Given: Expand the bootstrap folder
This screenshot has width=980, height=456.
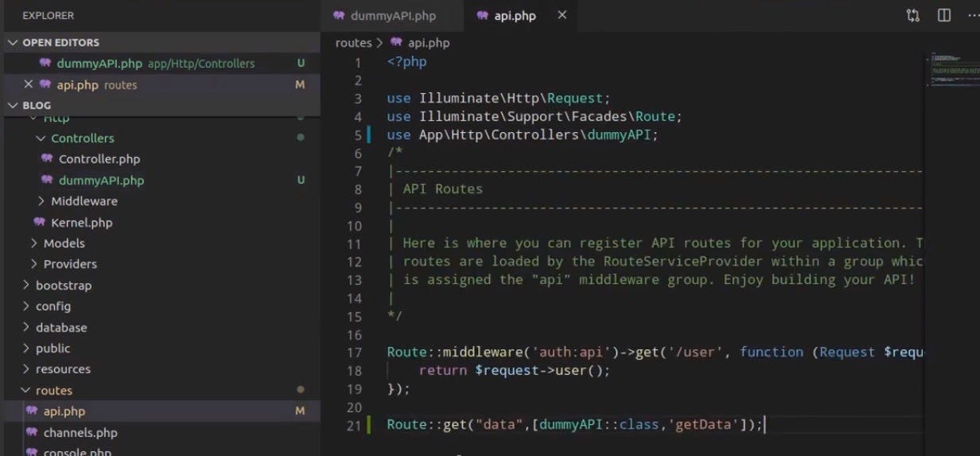Looking at the screenshot, I should click(x=160, y=285).
